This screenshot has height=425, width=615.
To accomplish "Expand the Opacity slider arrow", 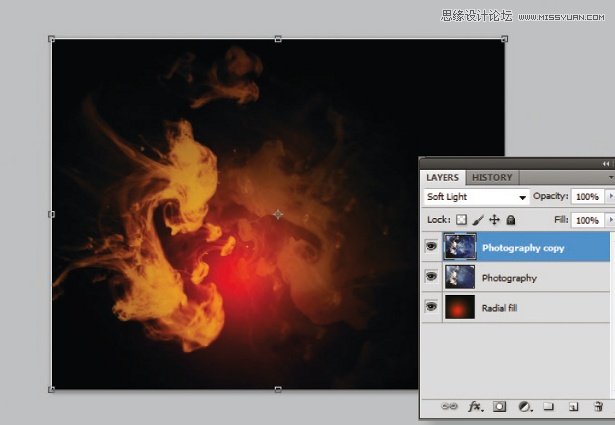I will point(609,197).
